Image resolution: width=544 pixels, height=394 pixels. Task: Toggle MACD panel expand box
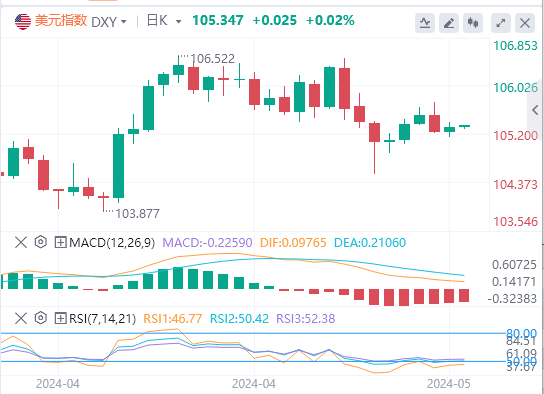60,242
